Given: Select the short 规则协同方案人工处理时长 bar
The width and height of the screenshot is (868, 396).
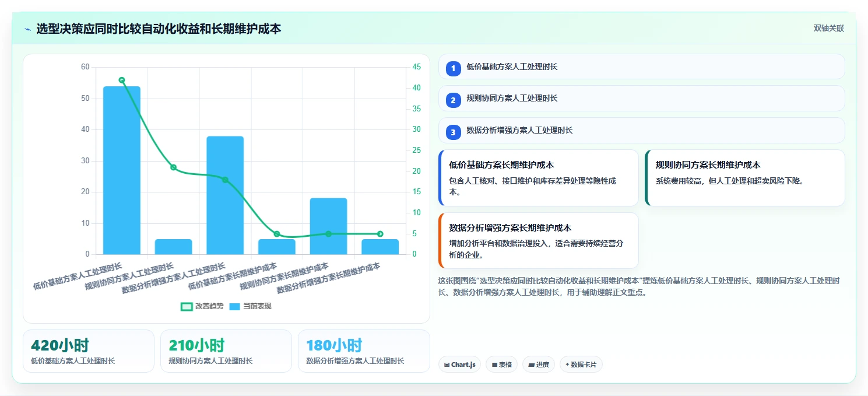Looking at the screenshot, I should [x=173, y=247].
